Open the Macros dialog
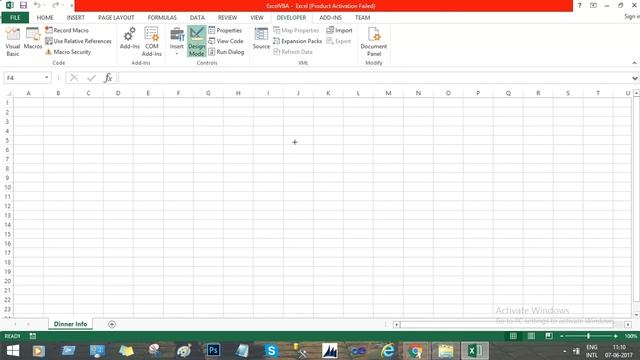Image resolution: width=640 pixels, height=360 pixels. pyautogui.click(x=33, y=39)
